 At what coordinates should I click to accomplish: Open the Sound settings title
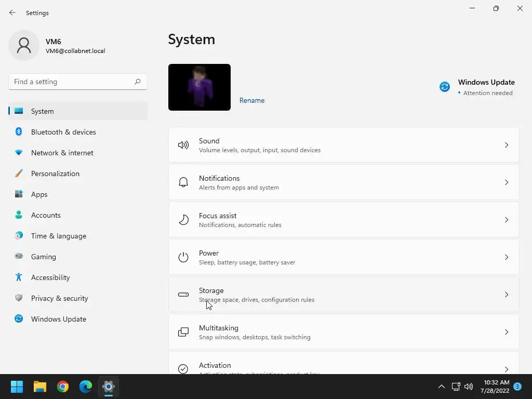(209, 141)
